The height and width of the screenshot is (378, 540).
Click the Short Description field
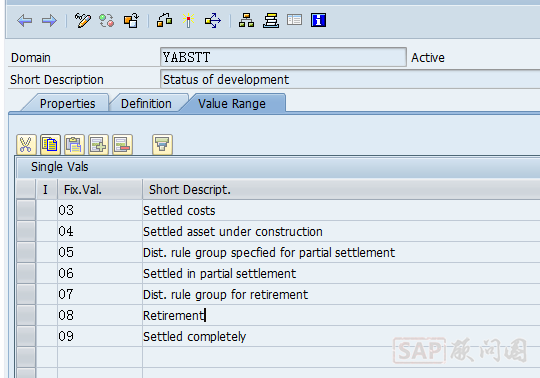(350, 80)
